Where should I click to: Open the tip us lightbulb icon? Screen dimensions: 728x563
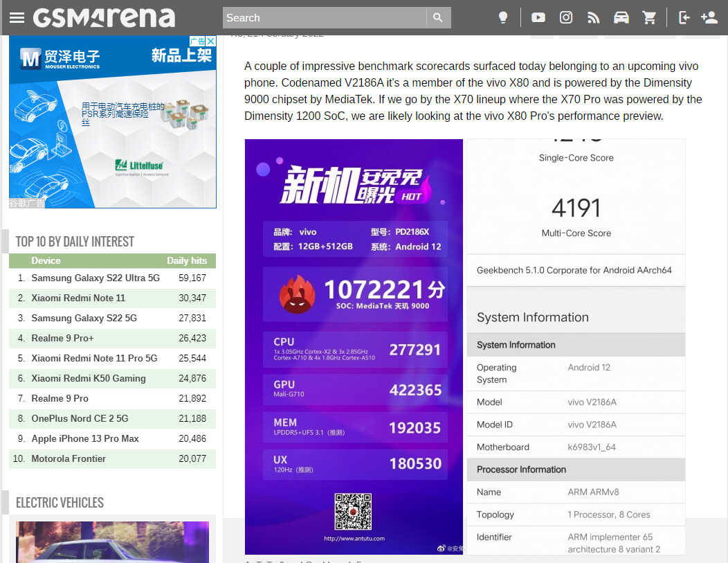[x=503, y=17]
